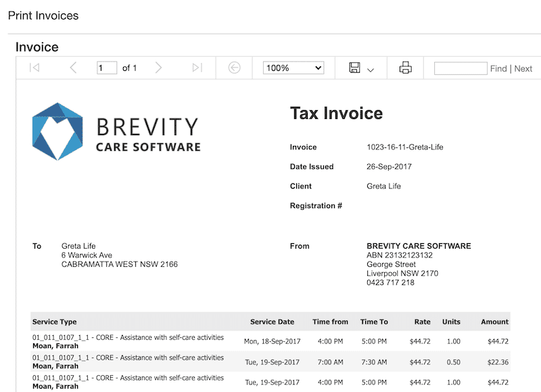Click George Street address line
The image size is (541, 392).
tap(391, 264)
